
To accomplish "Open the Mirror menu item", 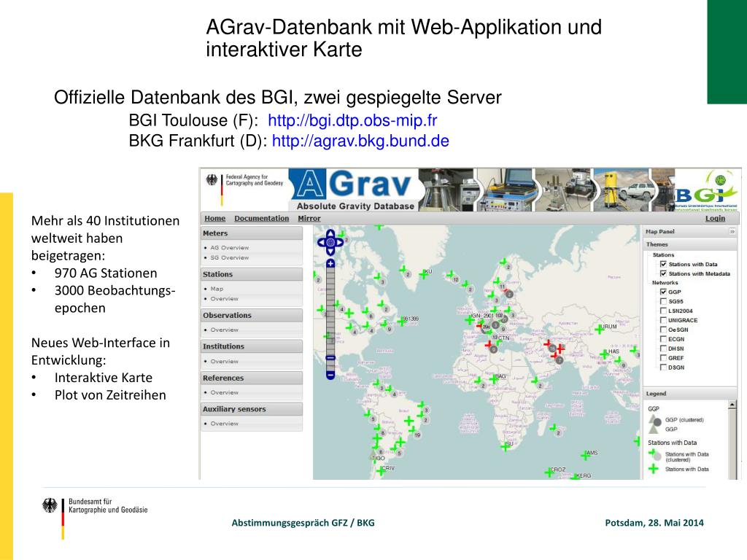I will click(309, 218).
